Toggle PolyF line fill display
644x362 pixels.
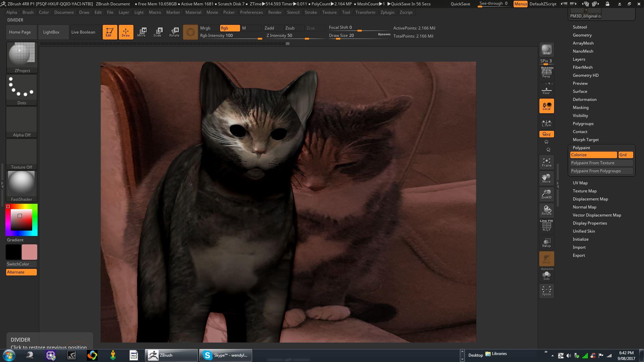pos(546,226)
